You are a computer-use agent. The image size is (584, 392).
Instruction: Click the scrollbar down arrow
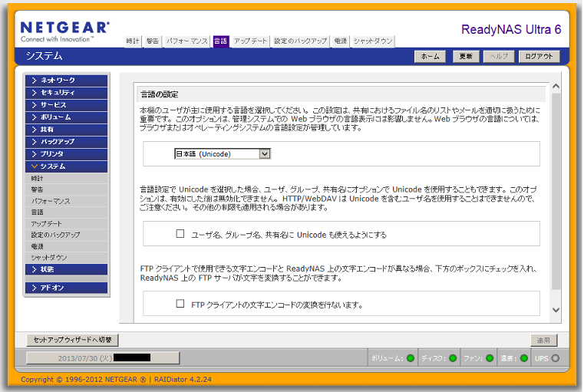[x=556, y=310]
